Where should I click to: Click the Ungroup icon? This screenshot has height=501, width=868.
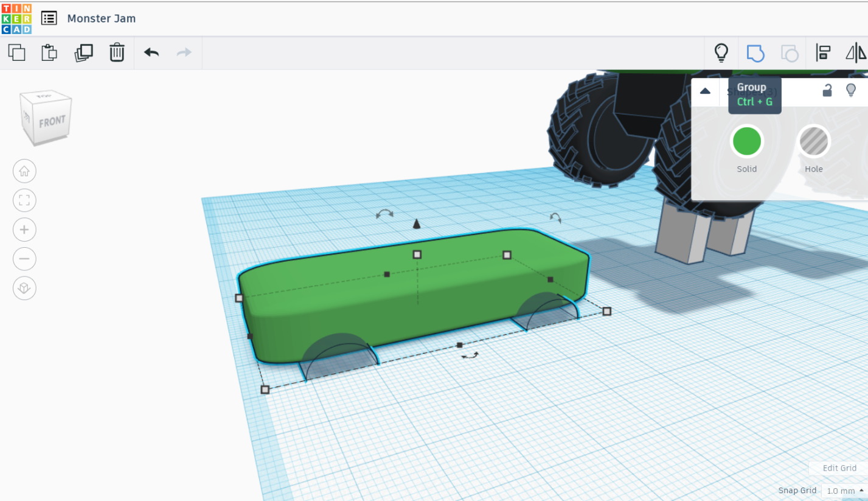pos(790,53)
